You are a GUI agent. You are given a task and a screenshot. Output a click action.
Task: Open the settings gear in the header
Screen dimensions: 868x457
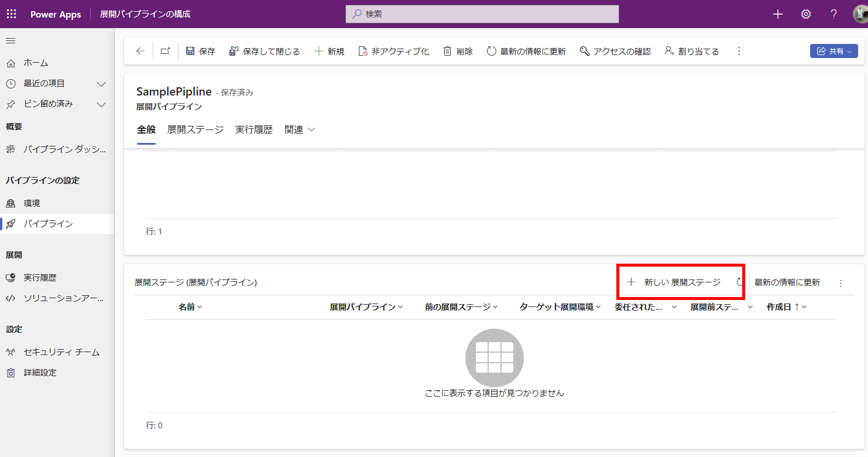coord(805,13)
